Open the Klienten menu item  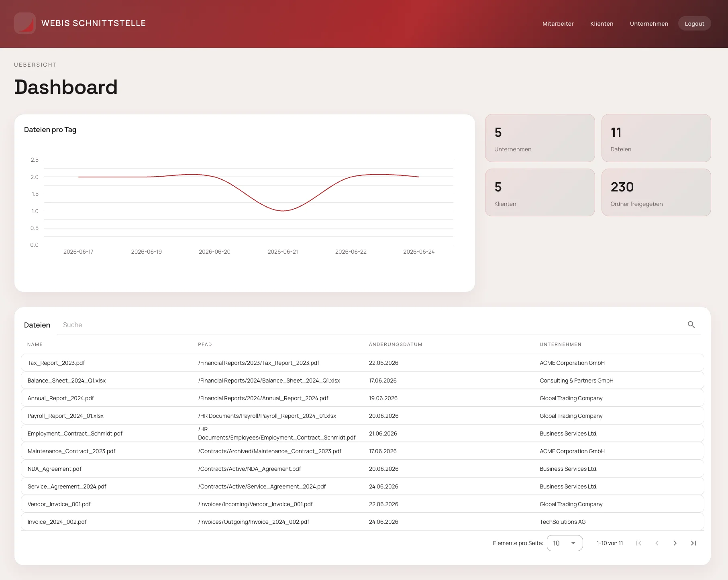coord(602,24)
